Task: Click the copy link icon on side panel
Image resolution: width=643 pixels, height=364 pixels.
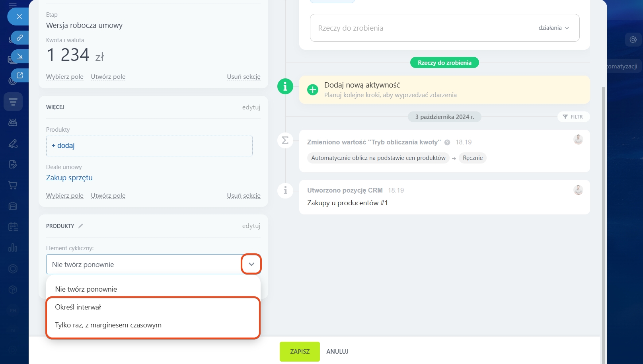Action: (19, 38)
